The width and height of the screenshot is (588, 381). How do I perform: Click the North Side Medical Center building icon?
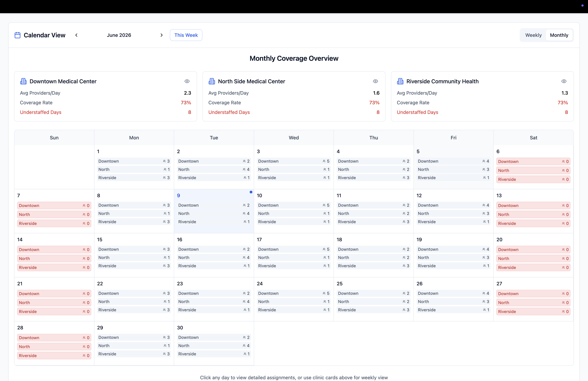(212, 81)
